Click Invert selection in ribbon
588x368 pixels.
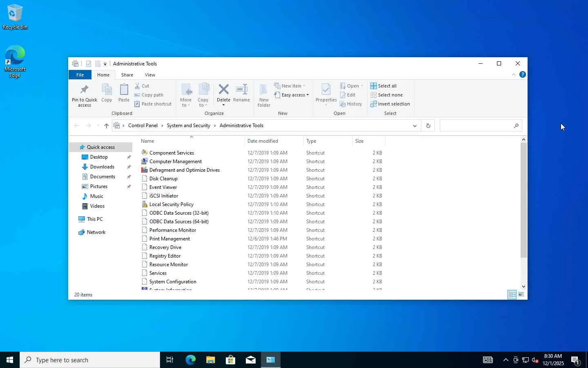click(390, 104)
